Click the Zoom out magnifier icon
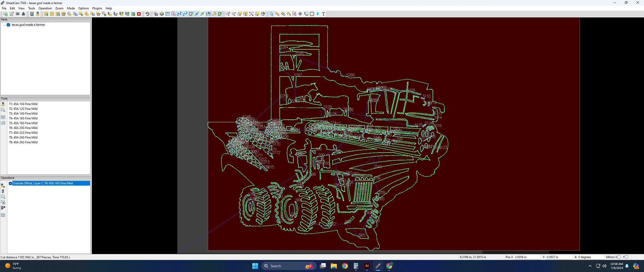The image size is (644, 272). pos(234,14)
